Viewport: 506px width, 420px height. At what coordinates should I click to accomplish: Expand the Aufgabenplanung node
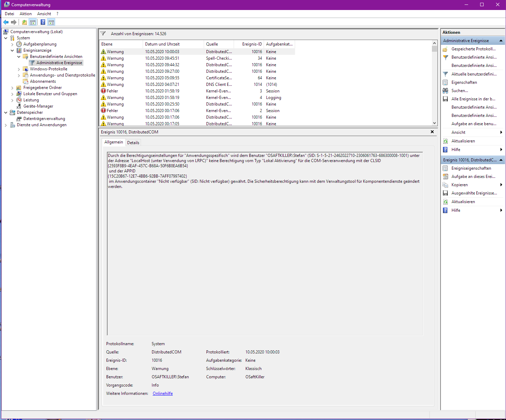pyautogui.click(x=12, y=44)
